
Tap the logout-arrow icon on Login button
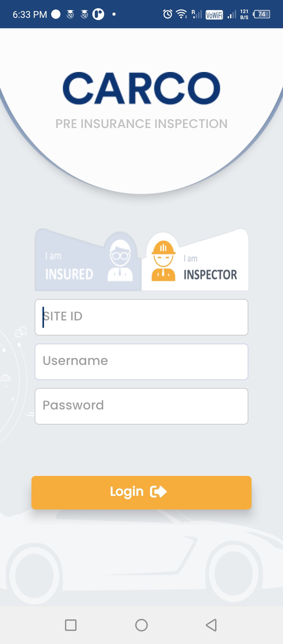[158, 492]
